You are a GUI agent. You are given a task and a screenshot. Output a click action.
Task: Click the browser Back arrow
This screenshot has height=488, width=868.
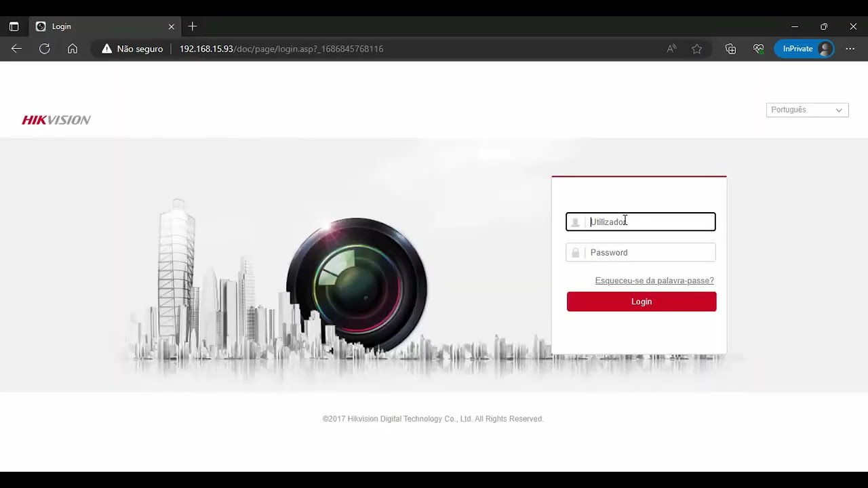(x=16, y=49)
